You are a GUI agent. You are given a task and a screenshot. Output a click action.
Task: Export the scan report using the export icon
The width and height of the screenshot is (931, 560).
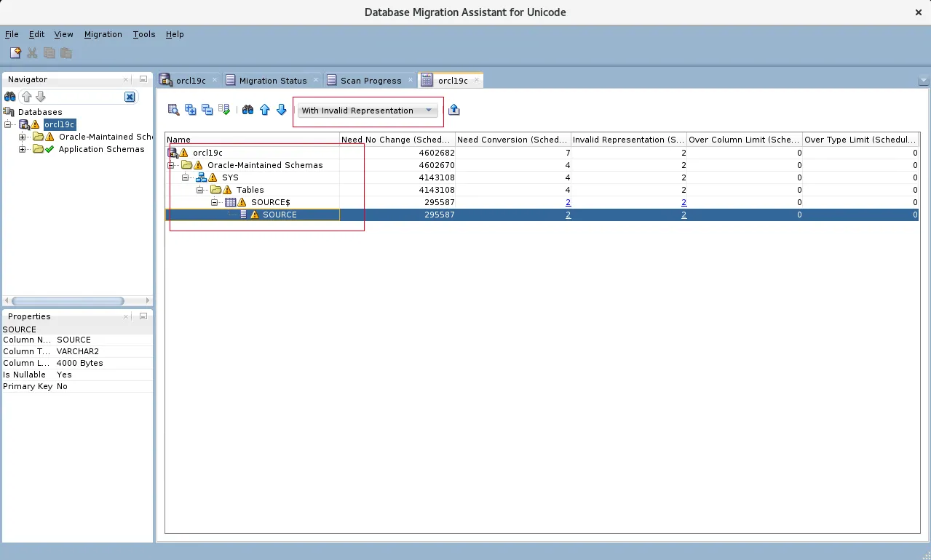453,109
